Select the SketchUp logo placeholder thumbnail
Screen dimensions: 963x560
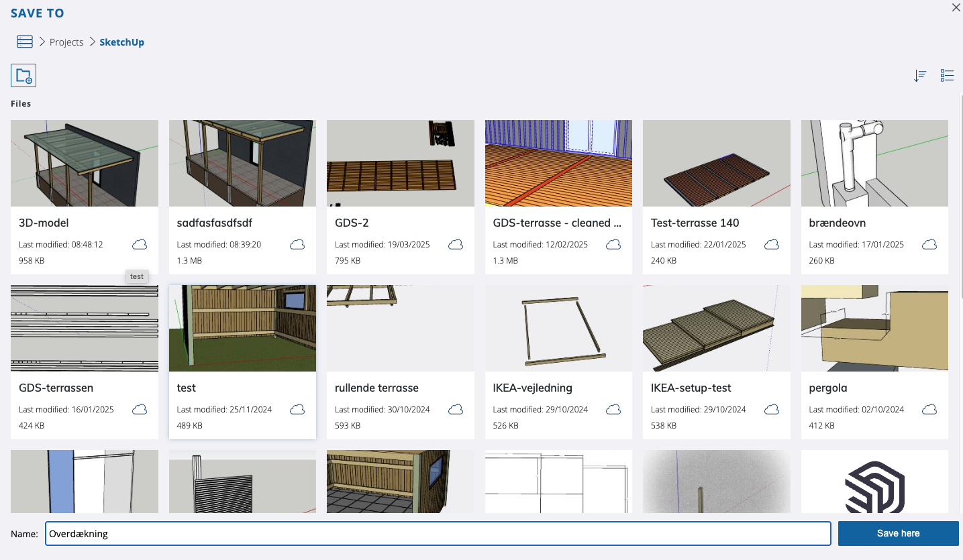click(874, 482)
